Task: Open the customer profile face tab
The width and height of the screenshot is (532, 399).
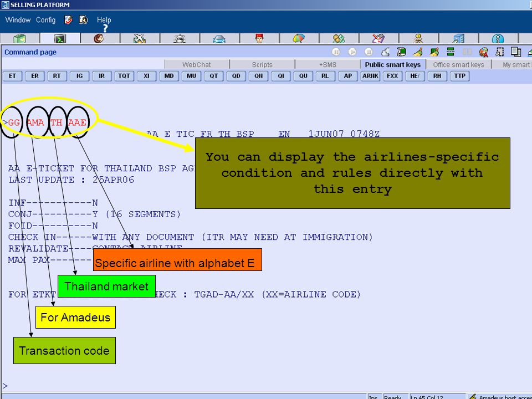Action: (99, 38)
